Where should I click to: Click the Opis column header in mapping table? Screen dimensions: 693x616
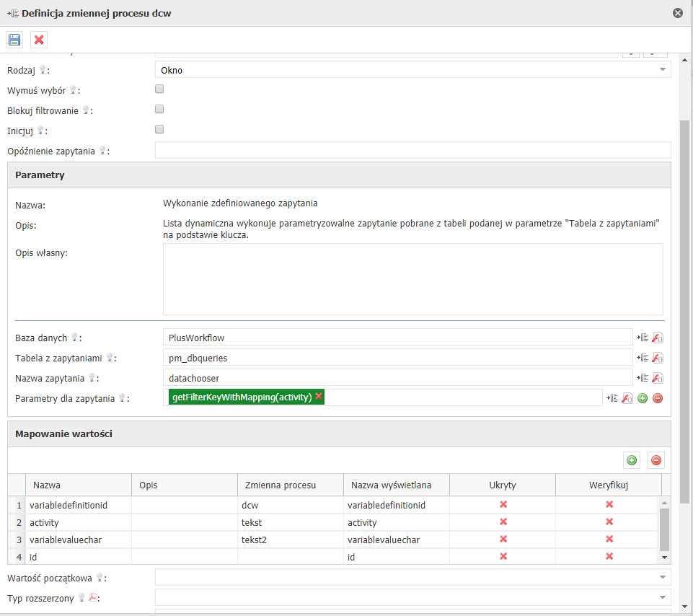[x=185, y=485]
